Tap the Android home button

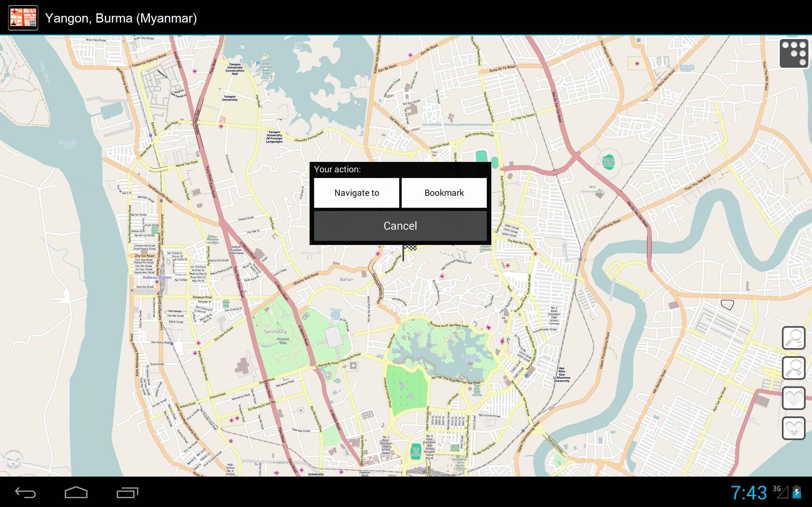[76, 493]
